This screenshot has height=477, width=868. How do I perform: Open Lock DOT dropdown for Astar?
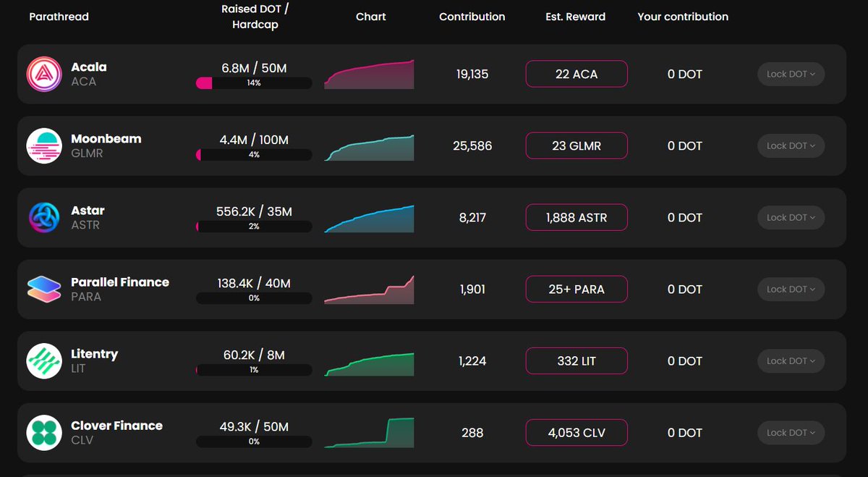click(791, 217)
